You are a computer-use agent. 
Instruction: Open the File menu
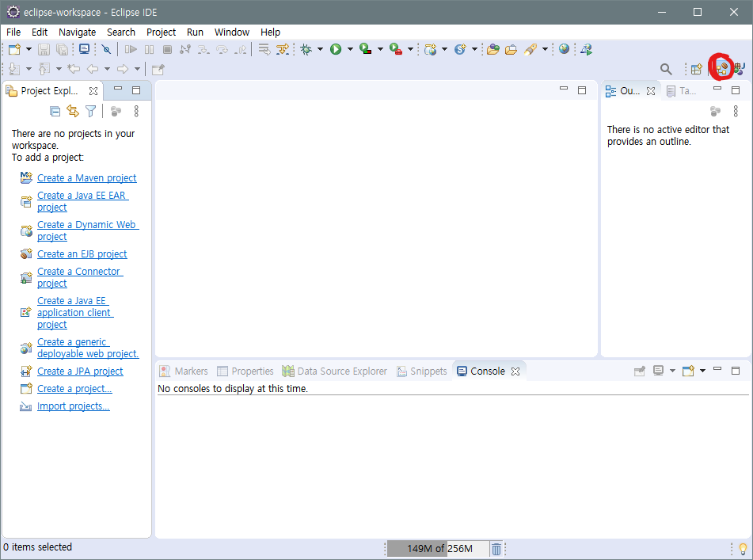click(x=13, y=32)
